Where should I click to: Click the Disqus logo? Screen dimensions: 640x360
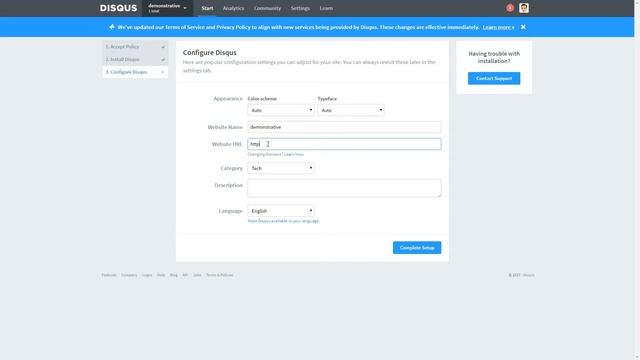tap(118, 8)
